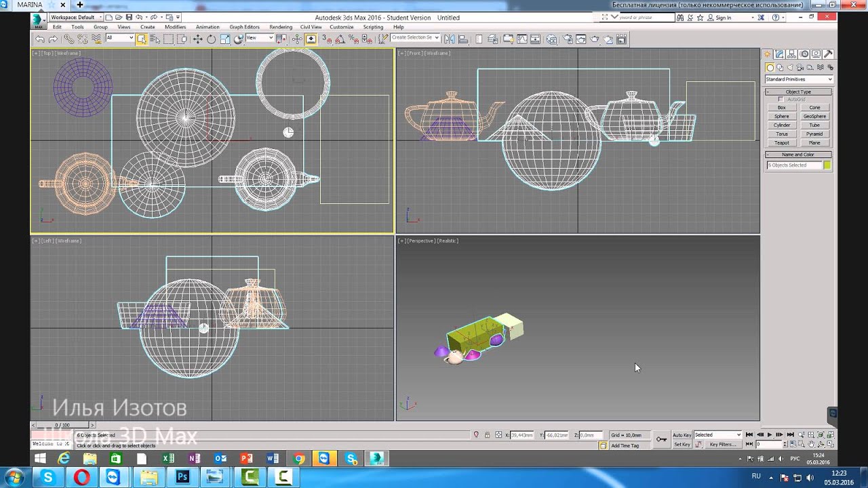Image resolution: width=868 pixels, height=488 pixels.
Task: Open Create Selection Set dropdown
Action: [x=415, y=38]
